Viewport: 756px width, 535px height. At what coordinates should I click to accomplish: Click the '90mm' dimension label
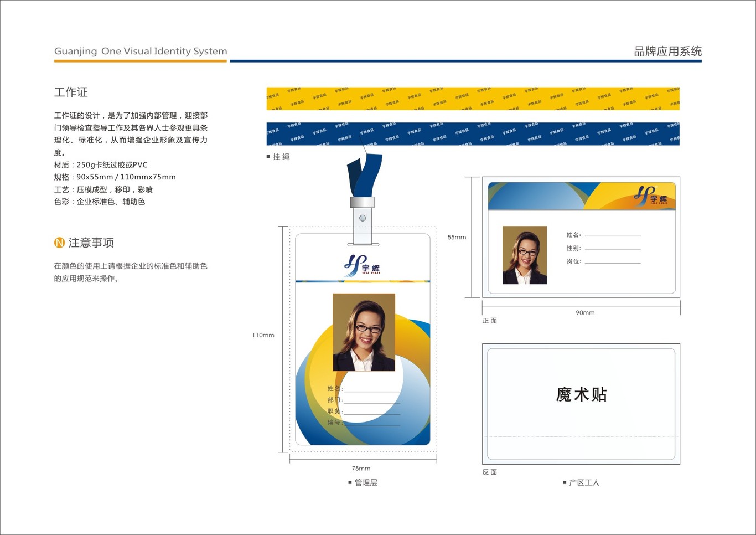(x=585, y=313)
